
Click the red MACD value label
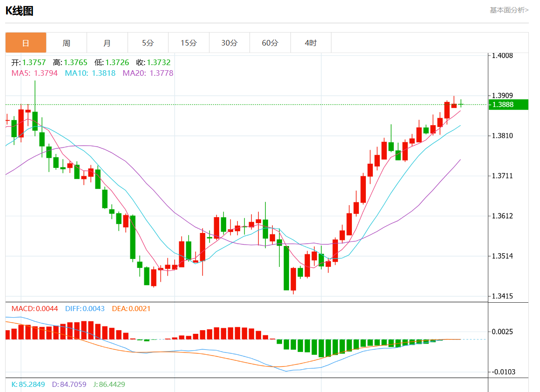(x=34, y=309)
